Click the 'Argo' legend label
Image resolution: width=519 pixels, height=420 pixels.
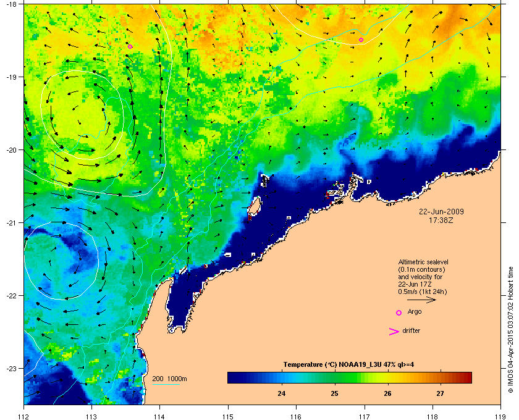(415, 312)
